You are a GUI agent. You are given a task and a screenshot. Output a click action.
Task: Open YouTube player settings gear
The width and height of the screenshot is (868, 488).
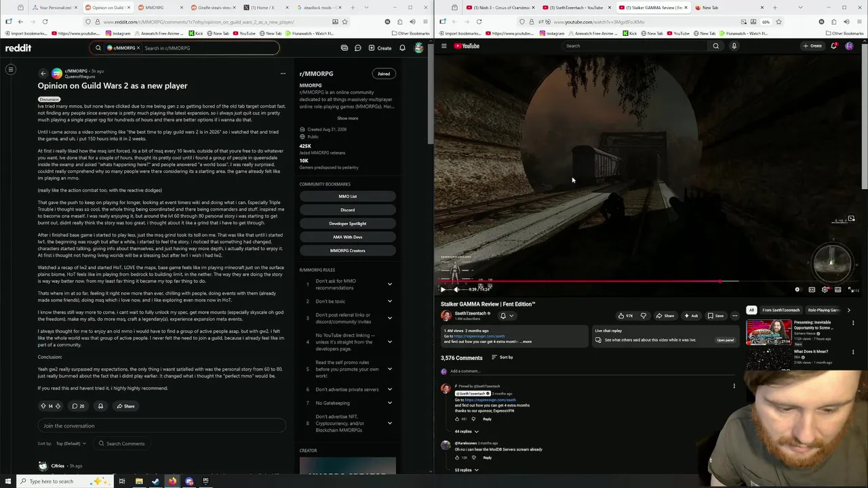(825, 289)
